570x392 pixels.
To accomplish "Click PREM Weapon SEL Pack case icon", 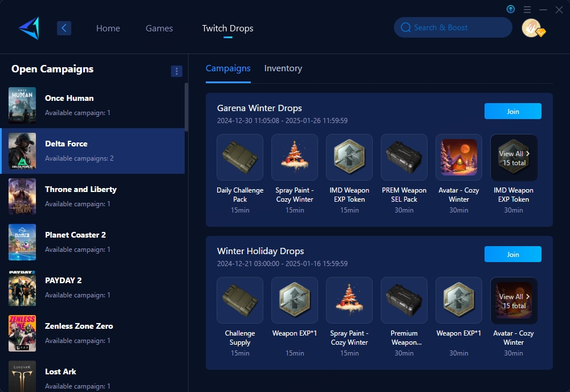I will coord(404,157).
